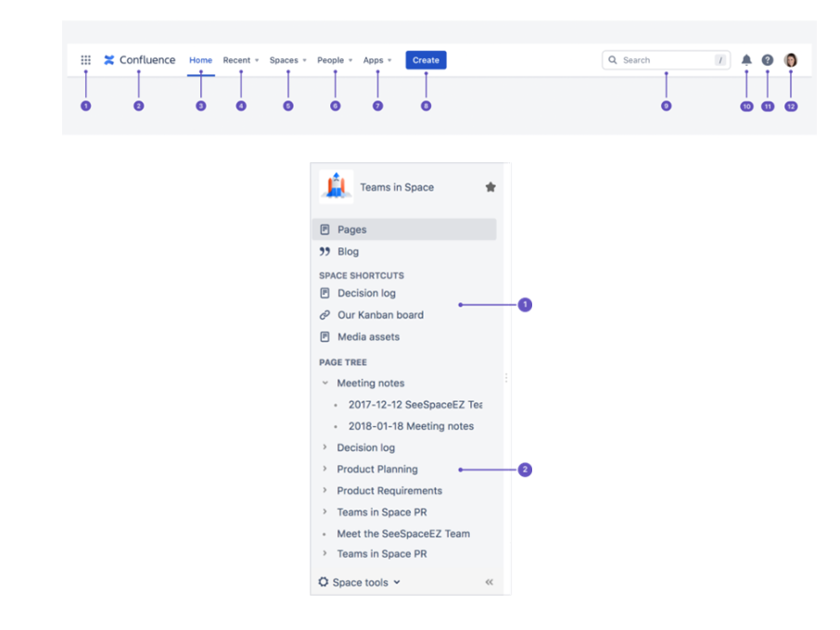Open the help question mark icon

[x=767, y=60]
